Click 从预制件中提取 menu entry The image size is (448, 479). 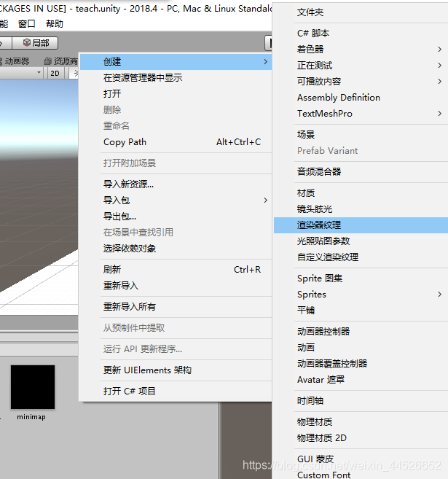point(176,328)
